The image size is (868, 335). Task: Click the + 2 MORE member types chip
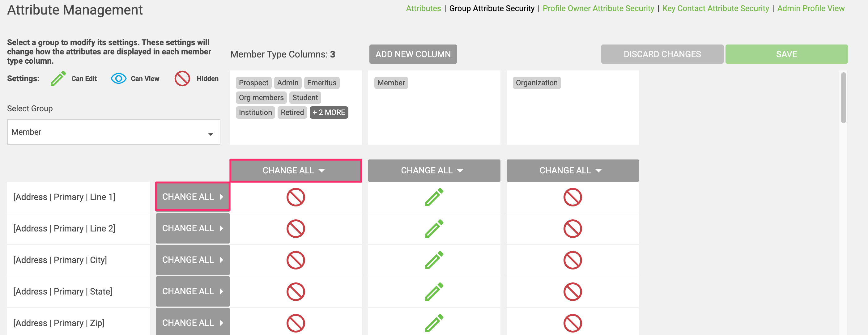pyautogui.click(x=329, y=112)
